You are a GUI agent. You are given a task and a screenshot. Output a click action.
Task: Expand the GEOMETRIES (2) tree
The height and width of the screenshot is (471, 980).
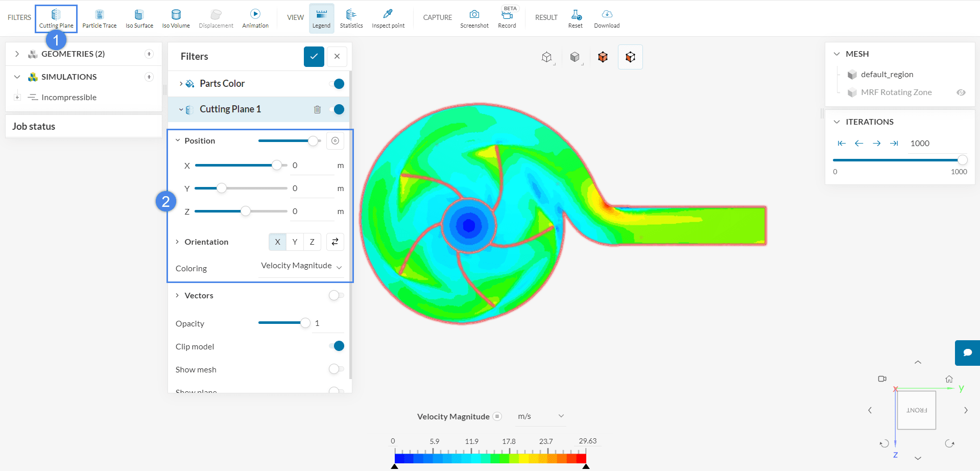click(x=17, y=54)
